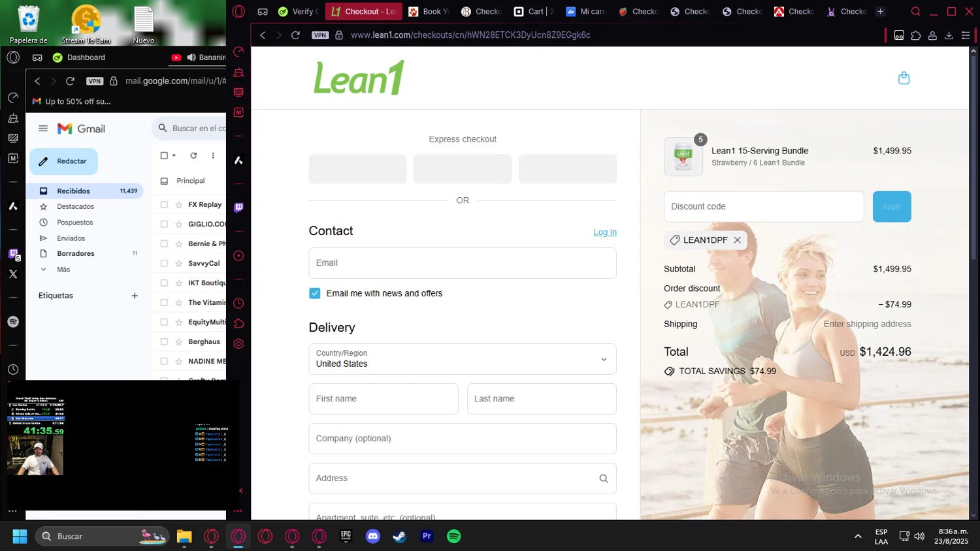The width and height of the screenshot is (980, 551).
Task: Open the easy setup menu in front browser
Action: click(966, 35)
